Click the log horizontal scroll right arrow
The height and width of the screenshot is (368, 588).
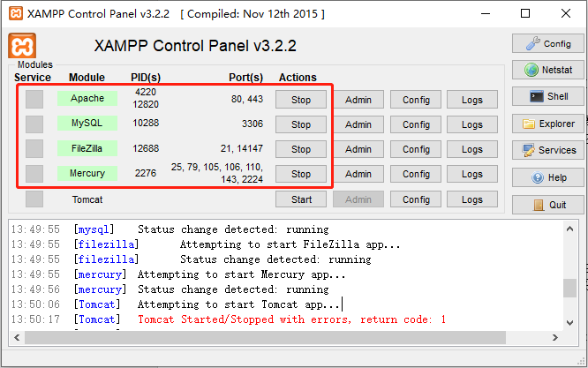point(555,338)
